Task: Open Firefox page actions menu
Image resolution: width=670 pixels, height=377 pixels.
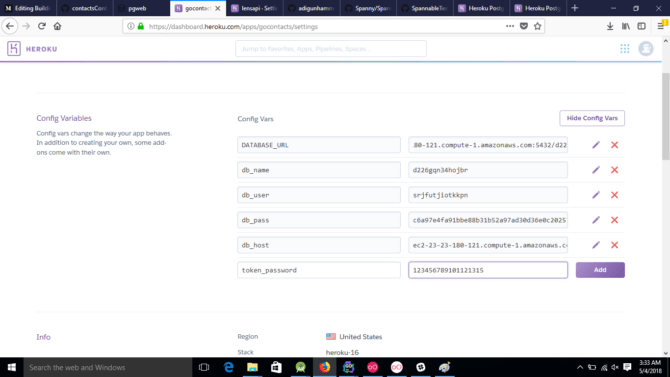Action: pos(510,26)
